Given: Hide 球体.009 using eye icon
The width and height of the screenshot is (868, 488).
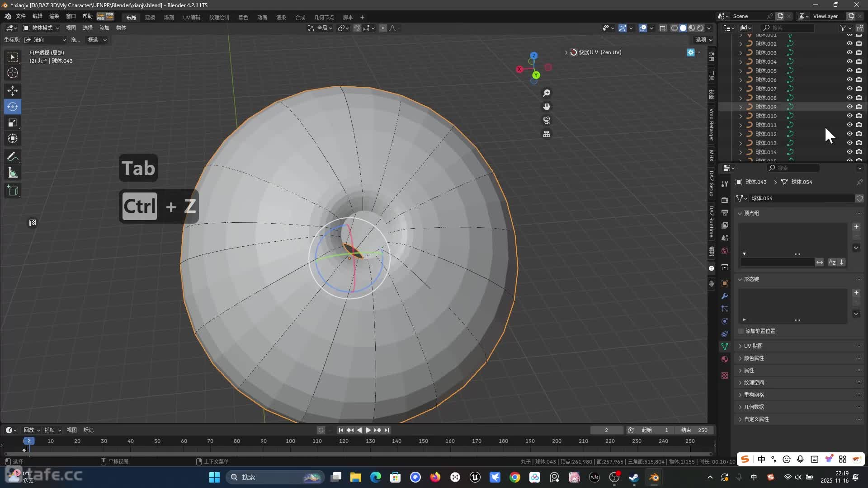Looking at the screenshot, I should click(849, 107).
